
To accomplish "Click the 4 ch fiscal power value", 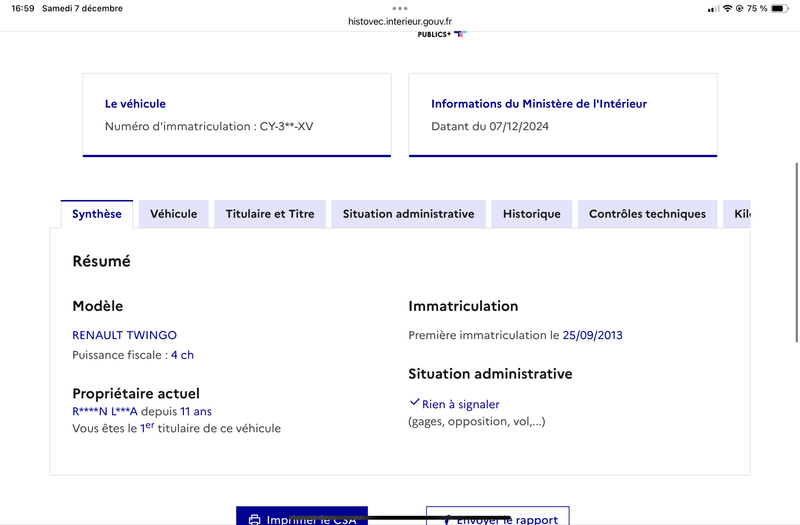I will pos(182,355).
